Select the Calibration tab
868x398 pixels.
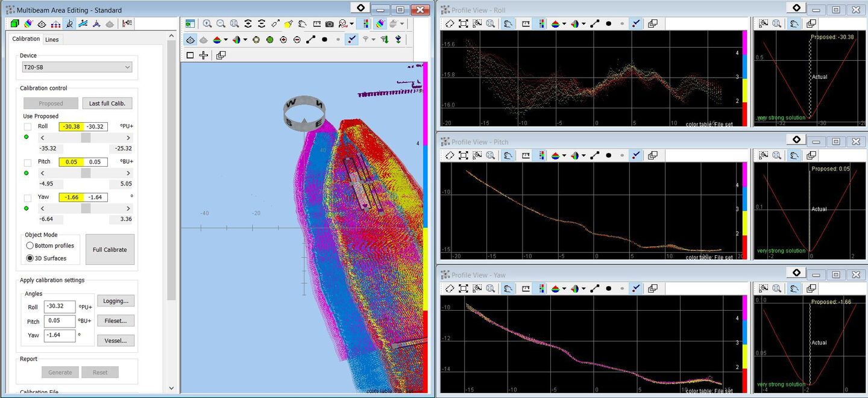coord(26,39)
